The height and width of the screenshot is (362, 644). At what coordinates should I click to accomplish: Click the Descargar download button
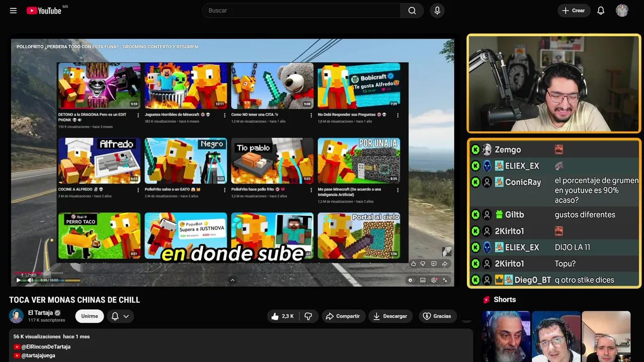[x=390, y=316]
